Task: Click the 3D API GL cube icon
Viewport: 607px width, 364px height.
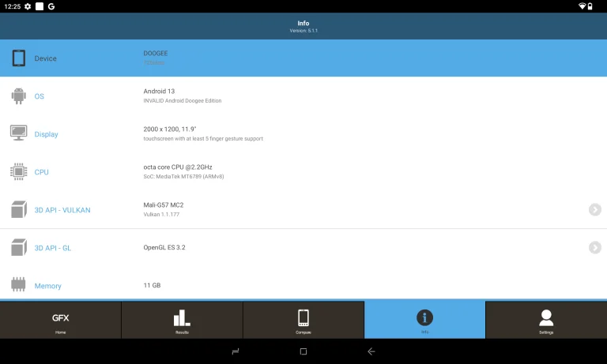Action: coord(19,247)
